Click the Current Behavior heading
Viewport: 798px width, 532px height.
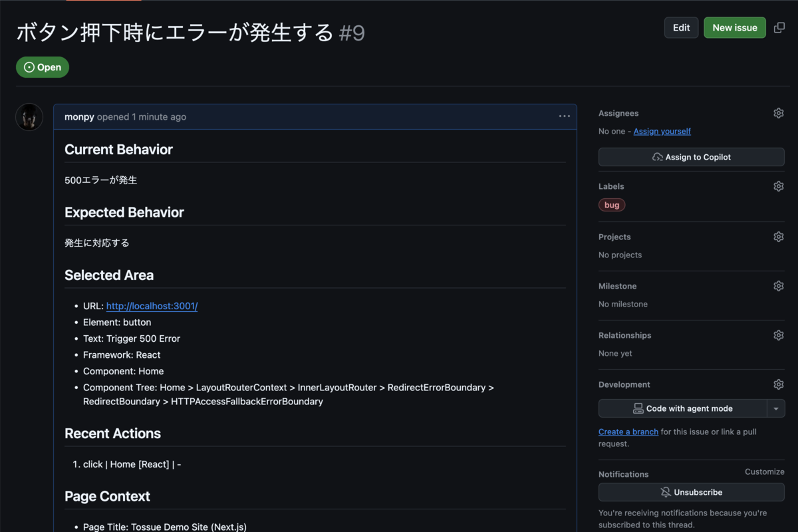pyautogui.click(x=118, y=150)
